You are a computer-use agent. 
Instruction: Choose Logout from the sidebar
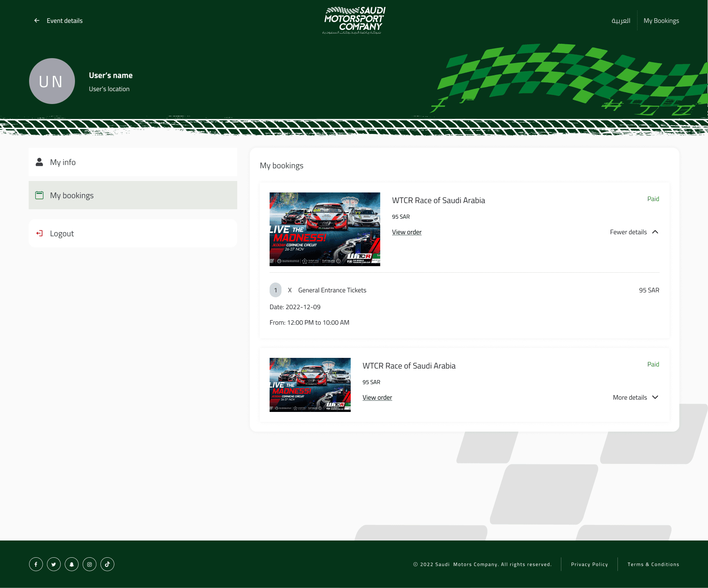click(x=133, y=233)
